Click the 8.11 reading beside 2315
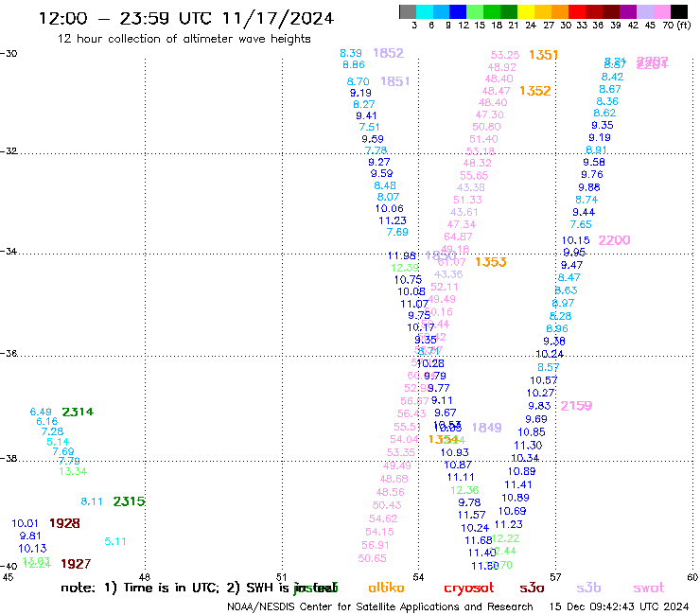700x615 pixels. click(92, 501)
